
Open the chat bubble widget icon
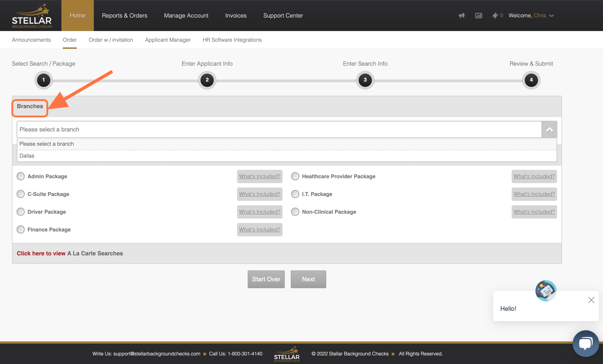(x=586, y=343)
